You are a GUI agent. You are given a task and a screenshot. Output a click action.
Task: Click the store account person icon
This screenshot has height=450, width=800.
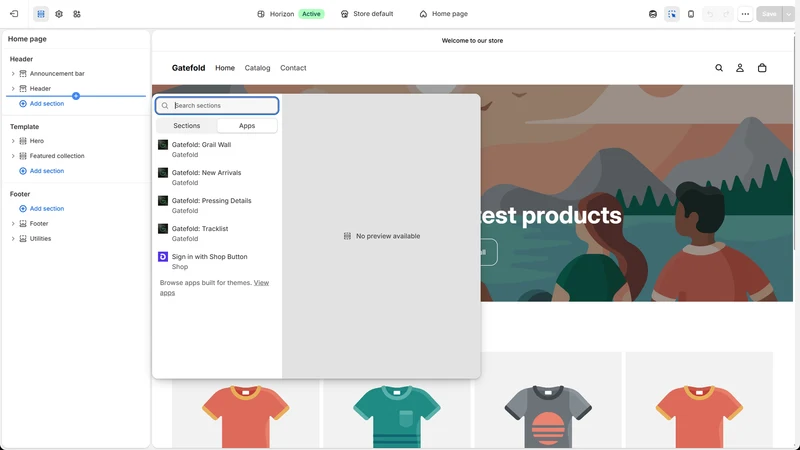click(740, 68)
